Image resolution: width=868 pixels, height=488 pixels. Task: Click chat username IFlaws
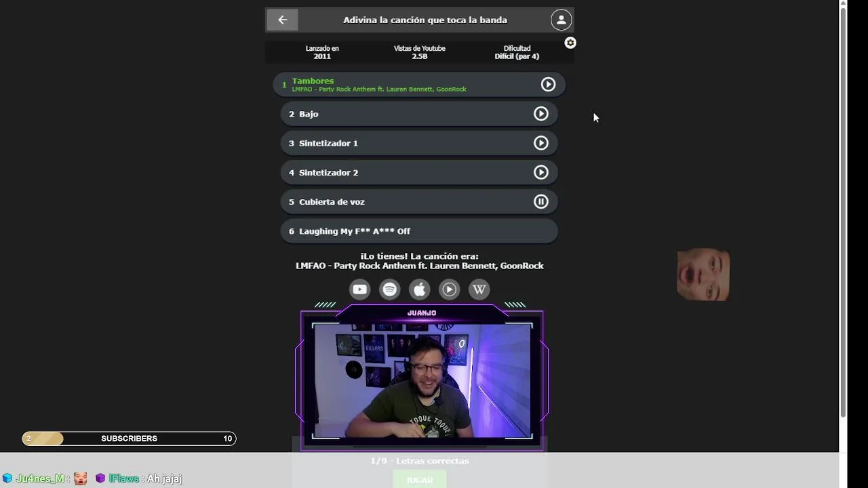pos(124,479)
